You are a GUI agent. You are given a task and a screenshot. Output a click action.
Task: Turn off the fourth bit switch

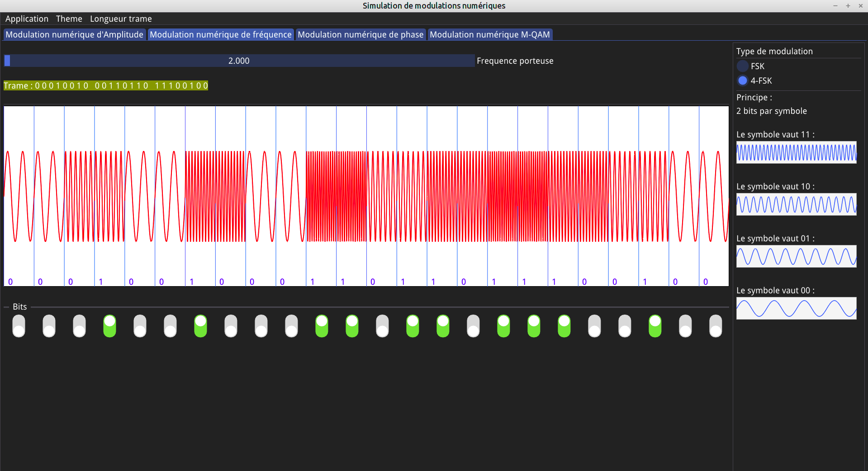coord(109,326)
